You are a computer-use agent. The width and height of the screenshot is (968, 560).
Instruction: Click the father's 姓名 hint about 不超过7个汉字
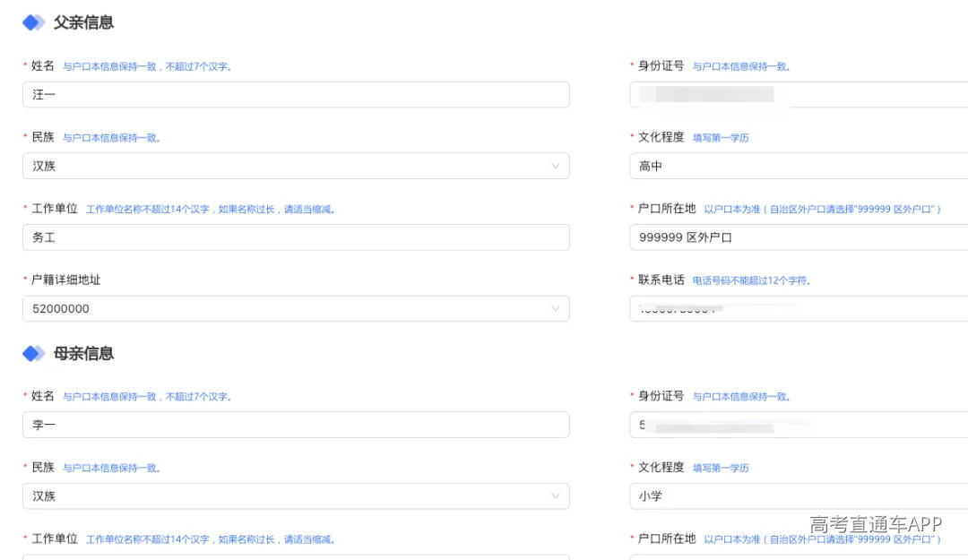pyautogui.click(x=148, y=66)
